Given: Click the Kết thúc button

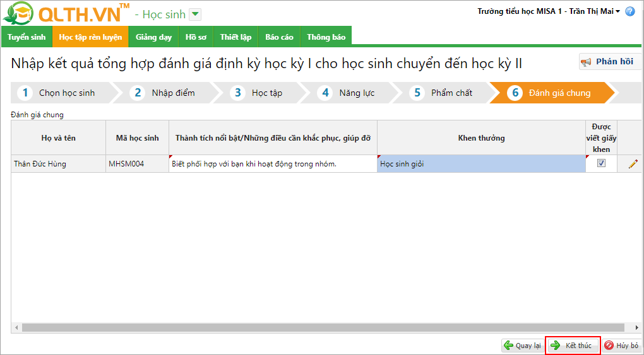Looking at the screenshot, I should click(x=573, y=345).
